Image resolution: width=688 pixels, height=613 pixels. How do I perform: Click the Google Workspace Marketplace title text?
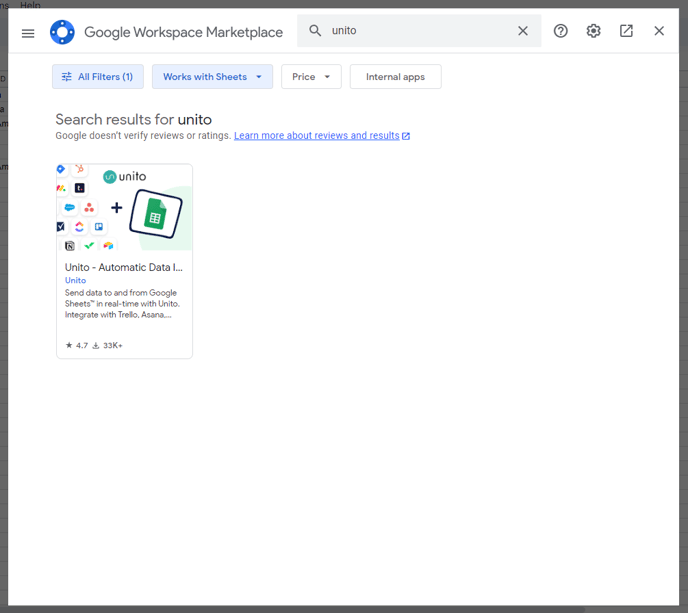(x=183, y=32)
